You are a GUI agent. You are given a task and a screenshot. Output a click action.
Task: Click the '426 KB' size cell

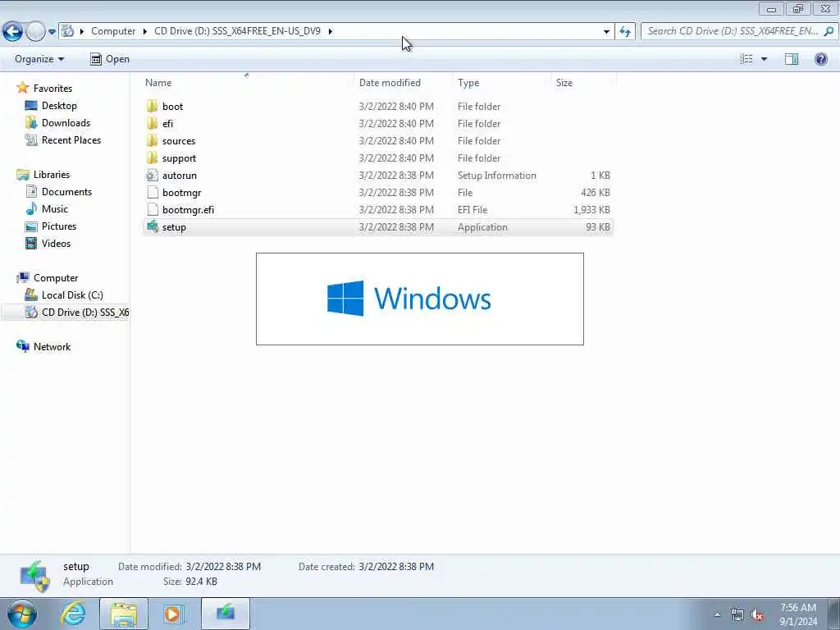coord(596,192)
